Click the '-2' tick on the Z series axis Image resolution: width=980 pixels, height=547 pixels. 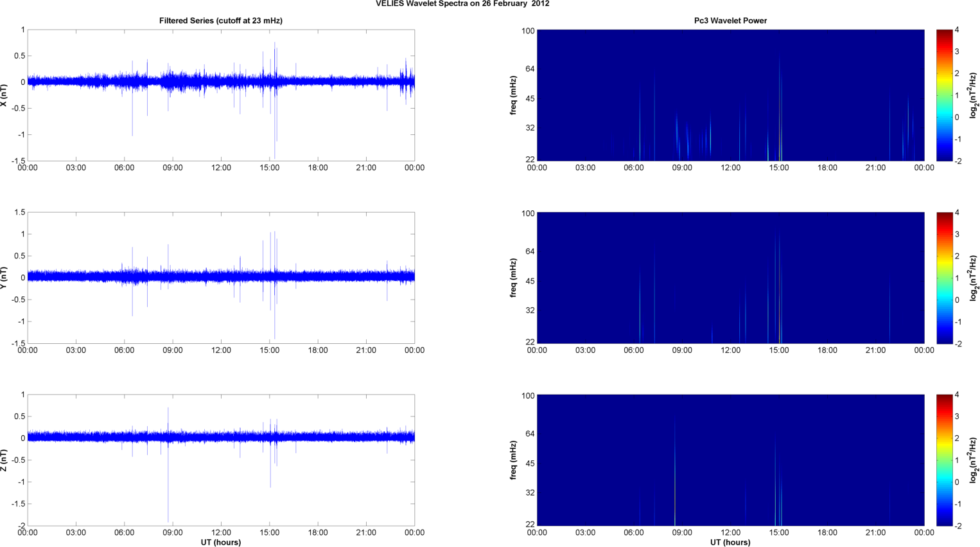pos(21,526)
